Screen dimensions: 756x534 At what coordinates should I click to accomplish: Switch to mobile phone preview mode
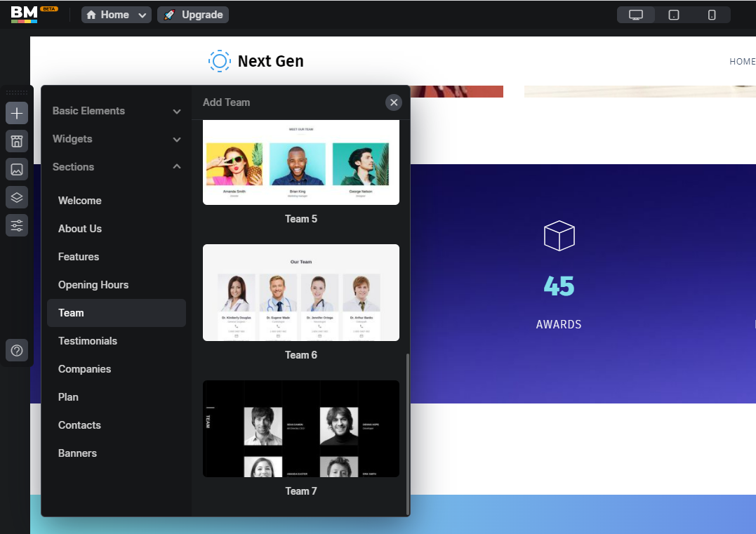[712, 15]
